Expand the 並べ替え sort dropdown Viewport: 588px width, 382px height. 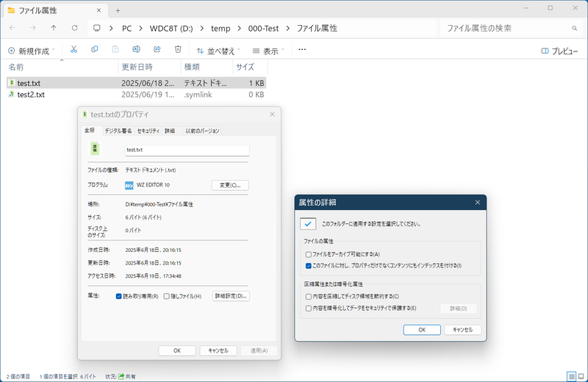218,51
